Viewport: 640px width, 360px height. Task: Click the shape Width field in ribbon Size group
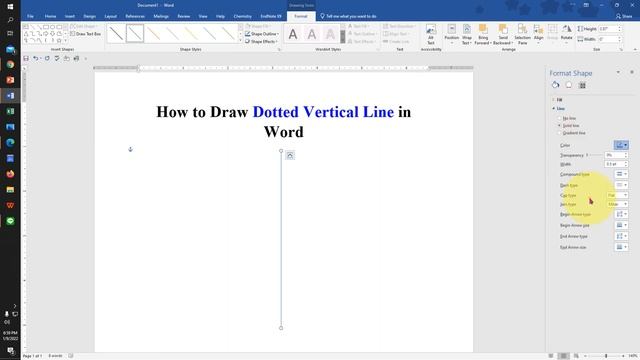click(x=609, y=39)
